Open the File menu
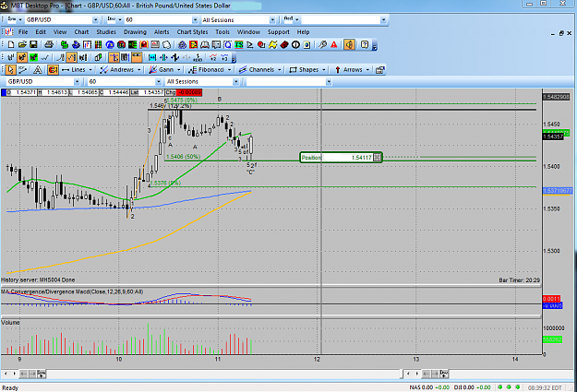This screenshot has width=577, height=392. pyautogui.click(x=23, y=32)
